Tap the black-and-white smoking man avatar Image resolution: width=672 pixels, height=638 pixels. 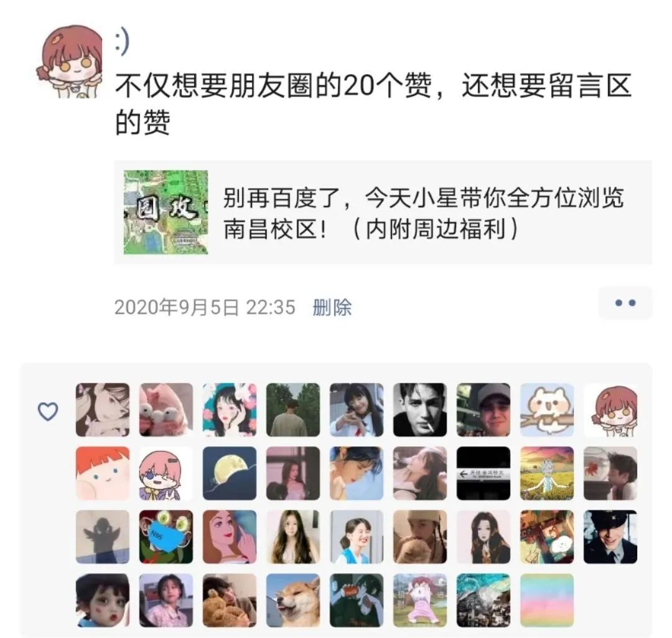pyautogui.click(x=420, y=410)
